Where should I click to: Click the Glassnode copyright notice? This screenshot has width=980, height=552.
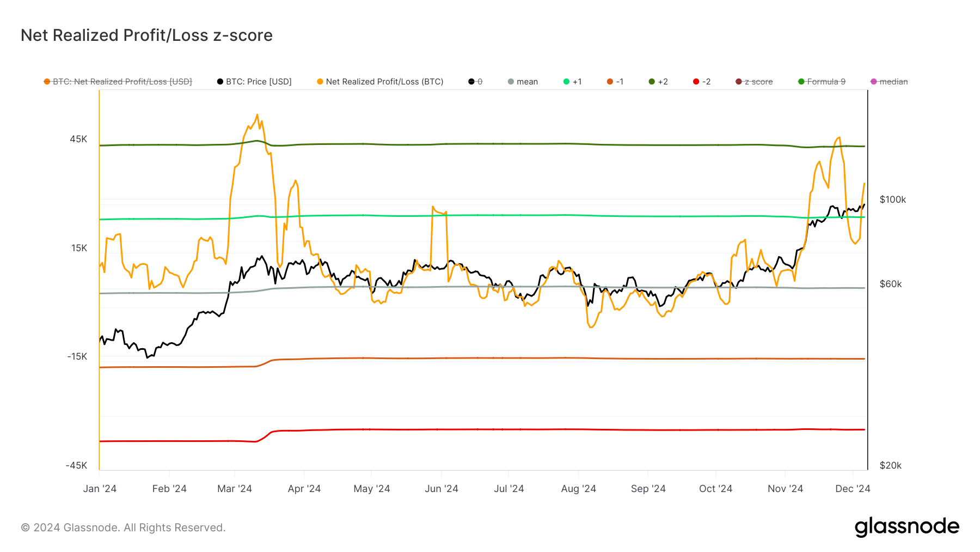[x=123, y=527]
